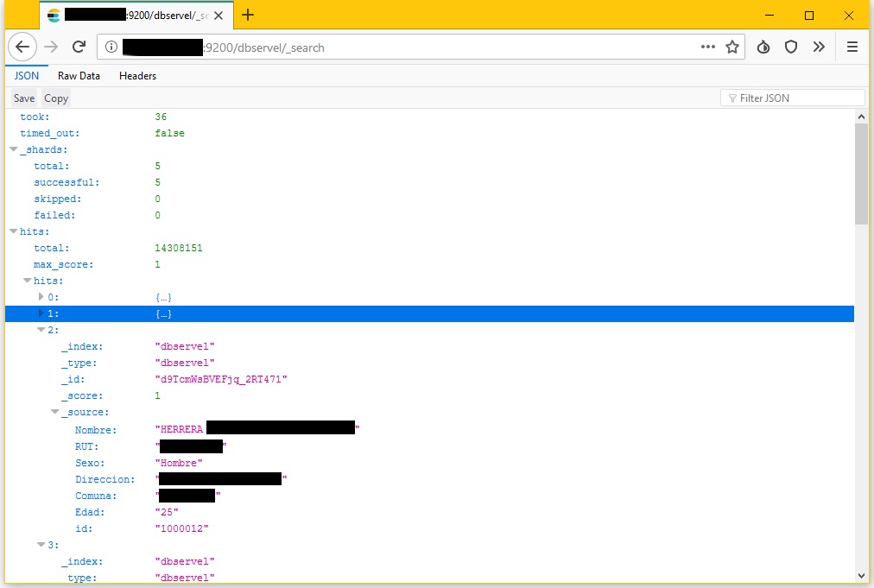874x588 pixels.
Task: Click the Save button
Action: tap(24, 98)
